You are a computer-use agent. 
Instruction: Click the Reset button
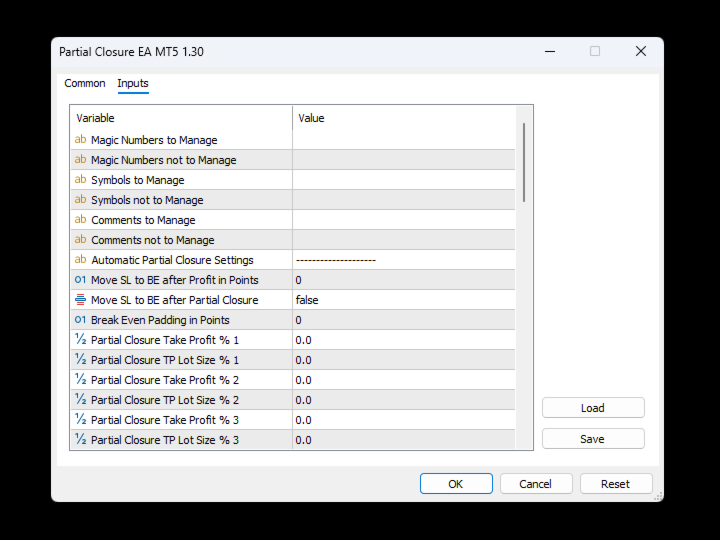click(x=616, y=484)
